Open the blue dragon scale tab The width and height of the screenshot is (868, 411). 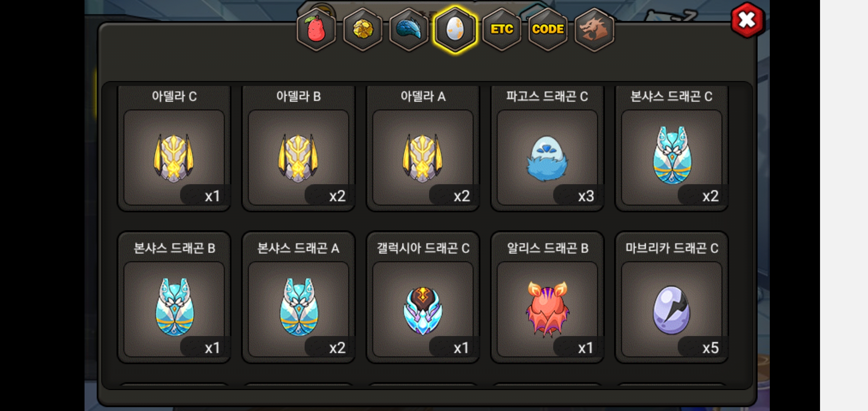pos(409,29)
